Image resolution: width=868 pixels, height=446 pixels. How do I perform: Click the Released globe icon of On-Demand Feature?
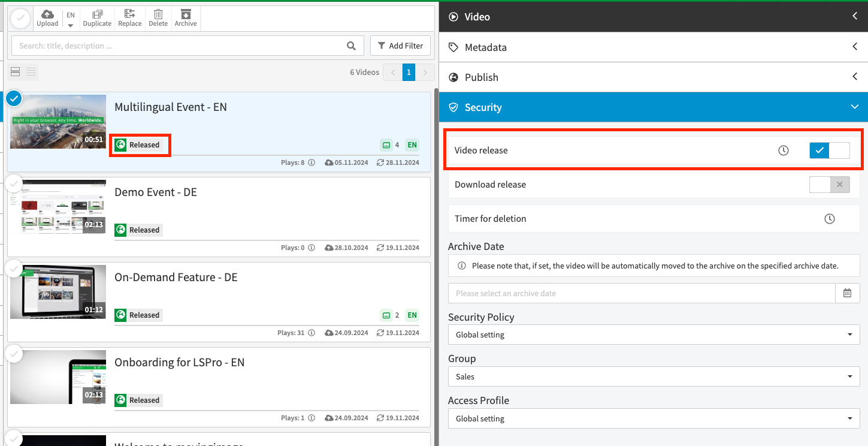pyautogui.click(x=120, y=315)
